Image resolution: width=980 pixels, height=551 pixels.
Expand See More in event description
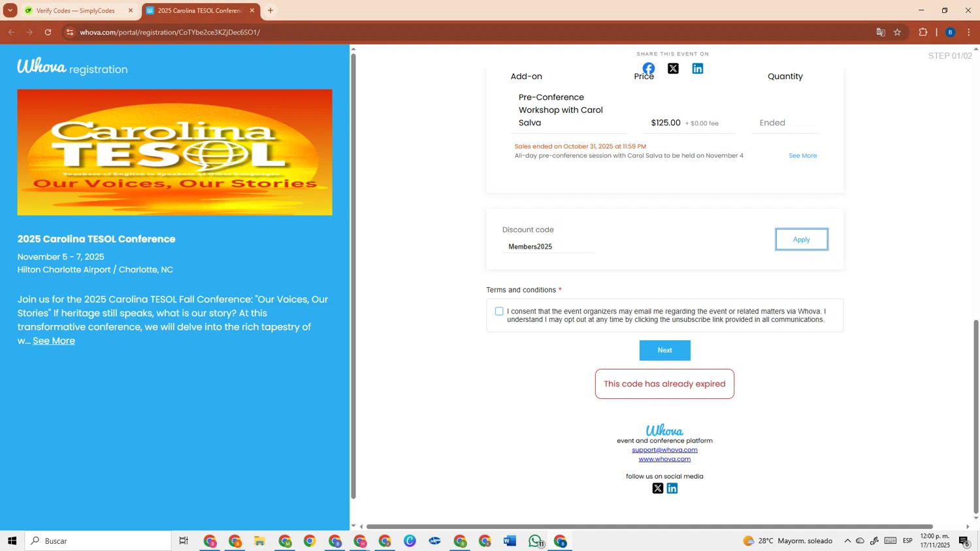point(54,341)
